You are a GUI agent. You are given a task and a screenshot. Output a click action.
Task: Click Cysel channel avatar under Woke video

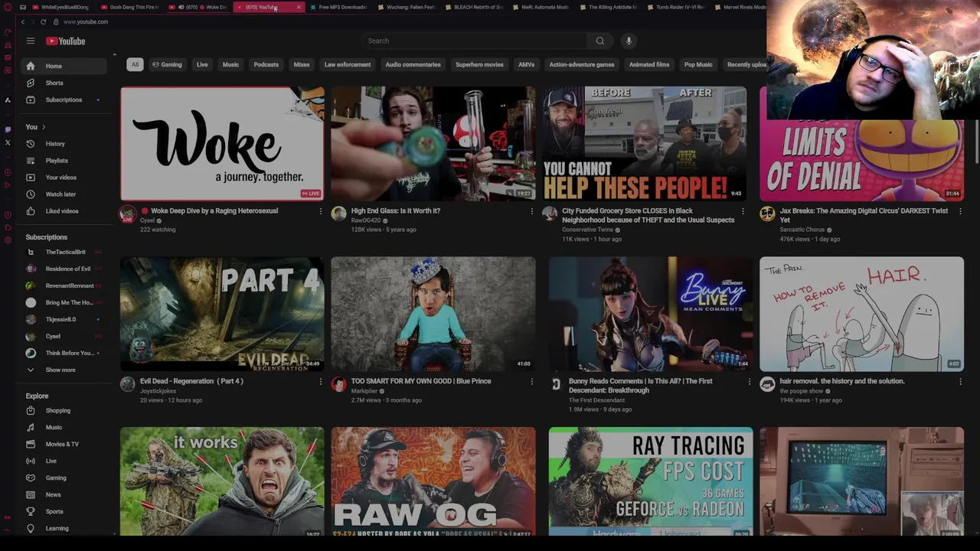coord(127,214)
